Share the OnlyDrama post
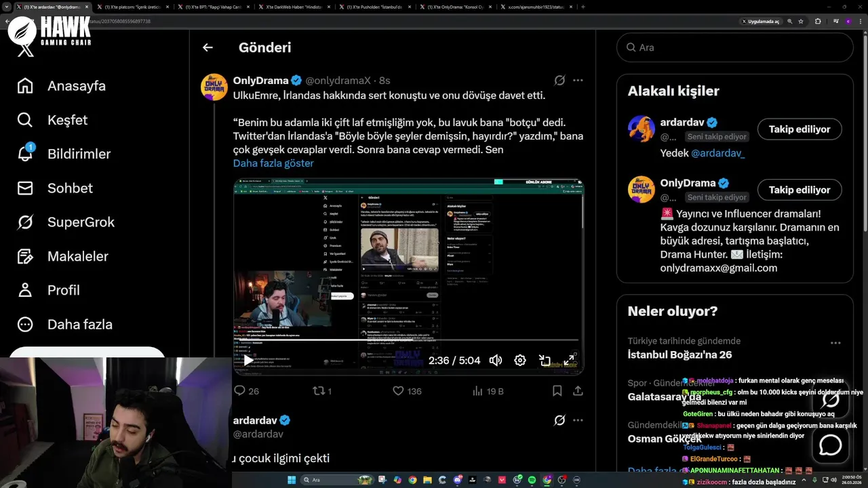The height and width of the screenshot is (488, 868). [578, 391]
